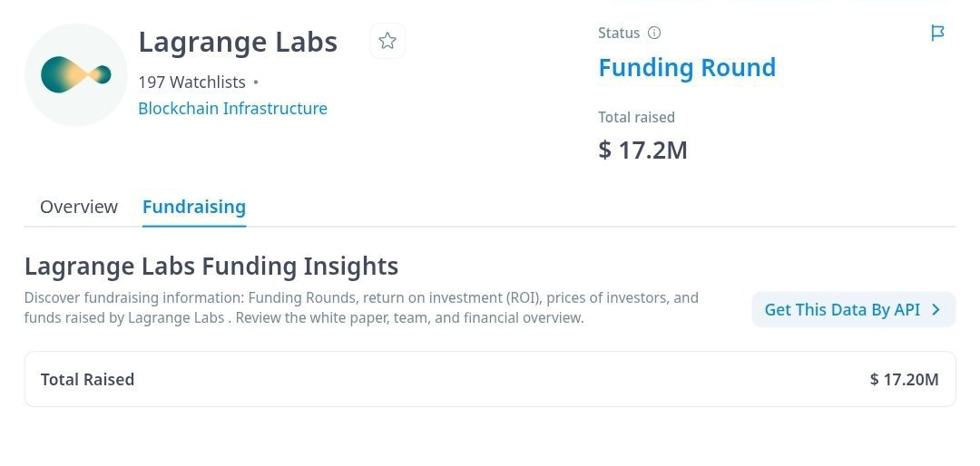Click Lagrange Labs Funding Insights heading
This screenshot has height=466, width=980.
point(211,267)
